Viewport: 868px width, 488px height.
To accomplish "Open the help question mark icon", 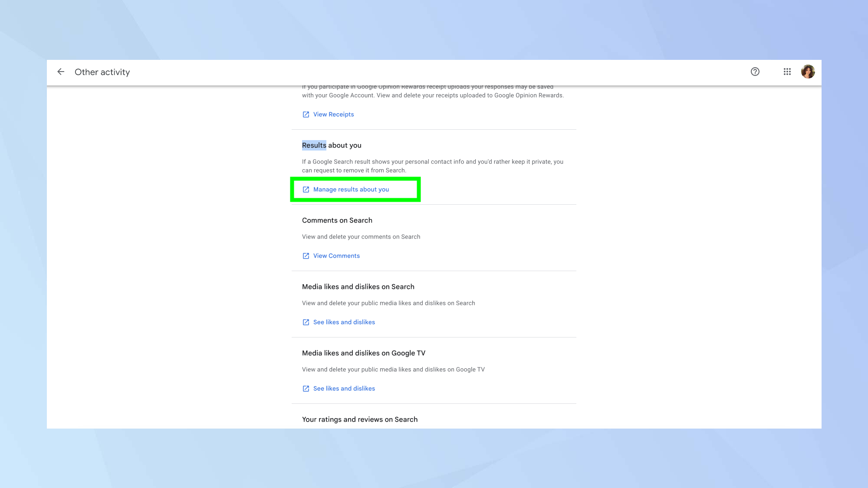I will (x=755, y=72).
